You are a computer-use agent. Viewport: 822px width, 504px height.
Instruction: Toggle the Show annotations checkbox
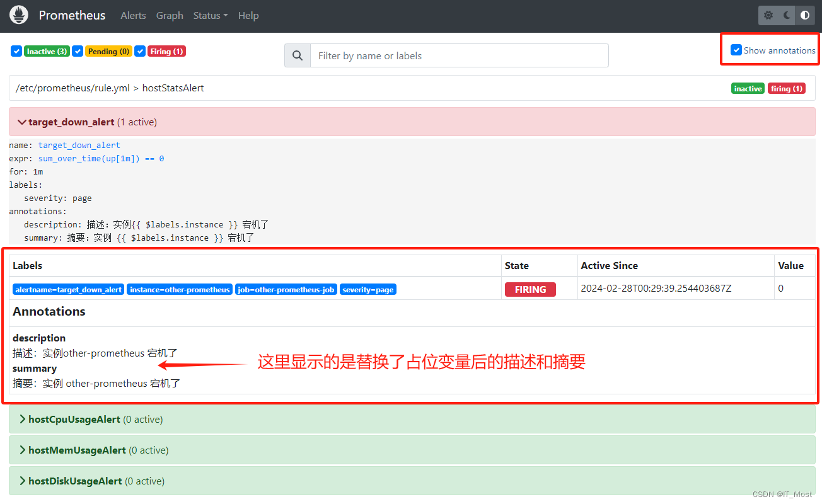click(736, 50)
